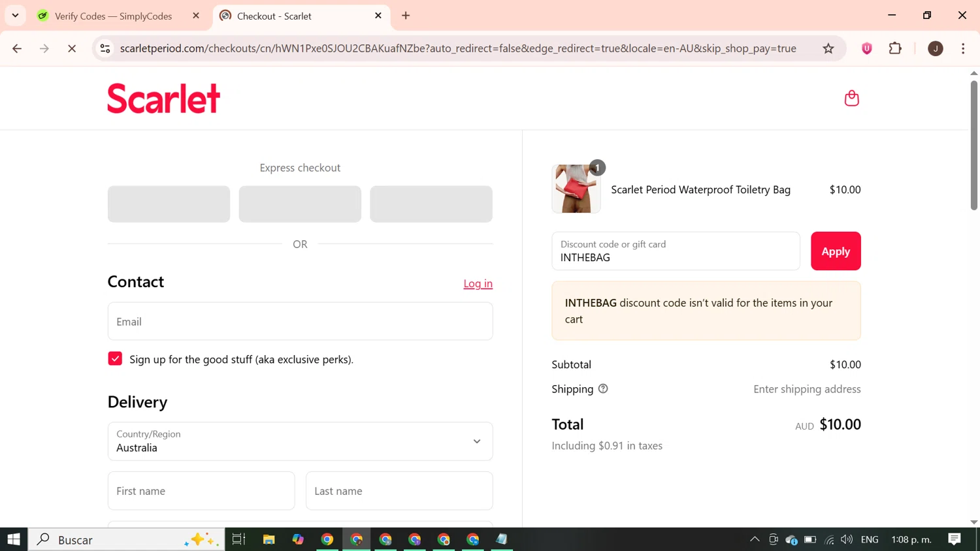
Task: Open the notifications center icon
Action: coord(955,539)
